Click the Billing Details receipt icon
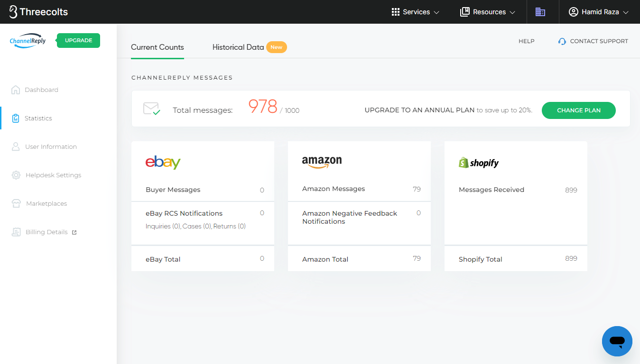640x364 pixels. tap(17, 232)
